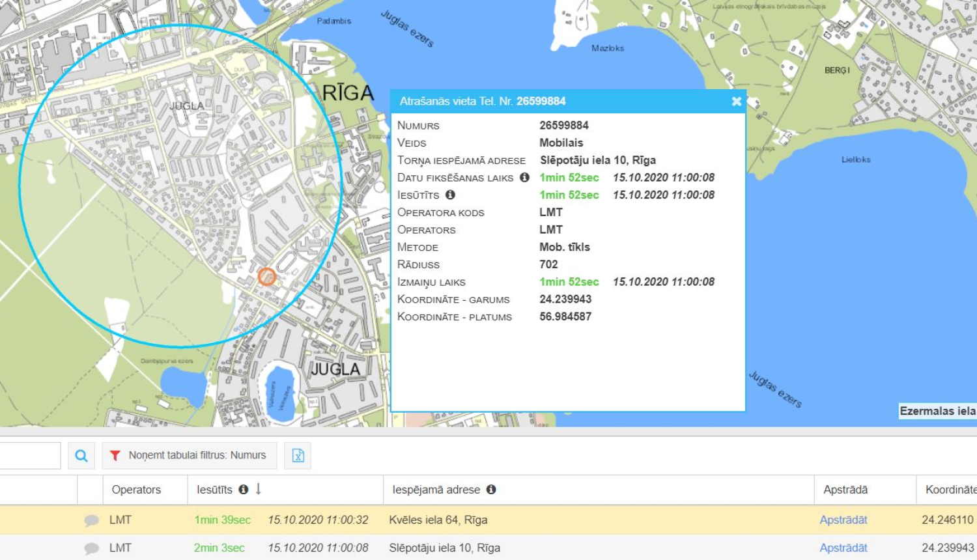Click info icon next to Datu fiksēšanas laiks
Viewport: 977px width, 560px height.
524,177
